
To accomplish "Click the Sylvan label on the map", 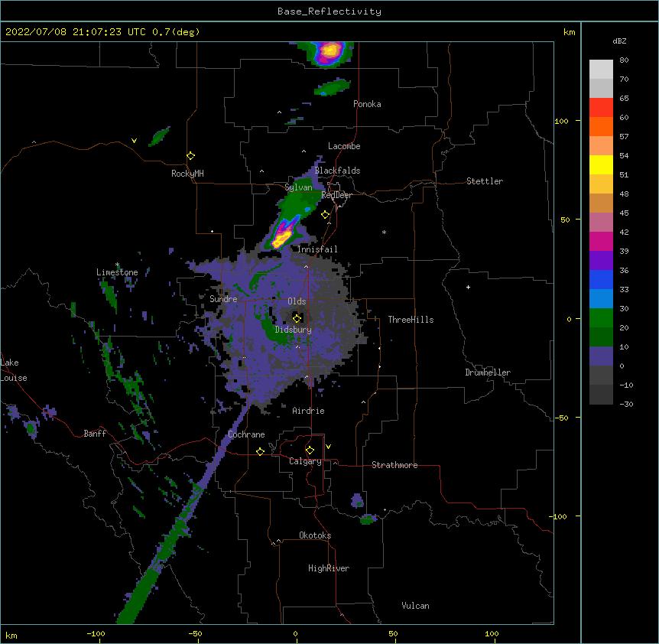I will coord(298,187).
